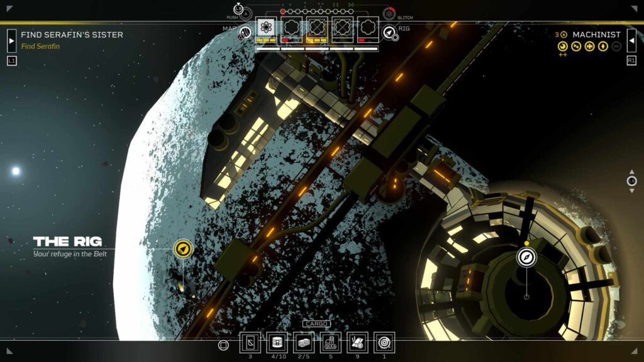
Task: Expand the quest panel with left arrow
Action: (x=11, y=40)
